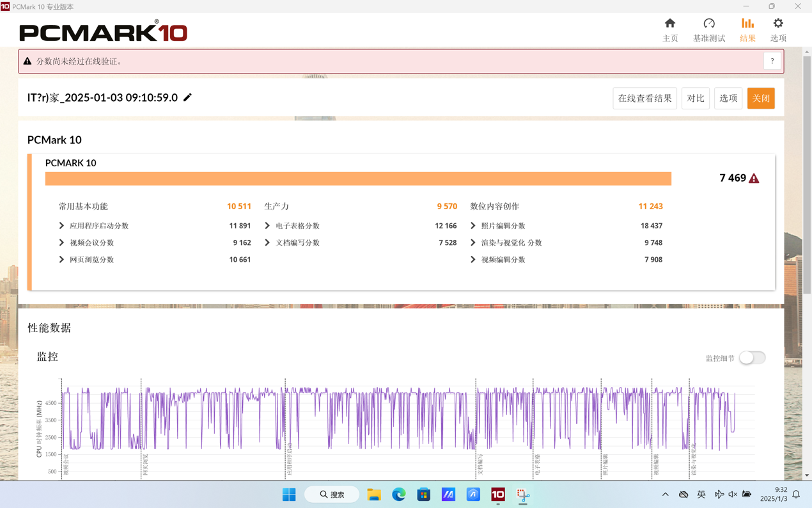Click the battery tray icon
812x508 pixels.
pyautogui.click(x=747, y=495)
